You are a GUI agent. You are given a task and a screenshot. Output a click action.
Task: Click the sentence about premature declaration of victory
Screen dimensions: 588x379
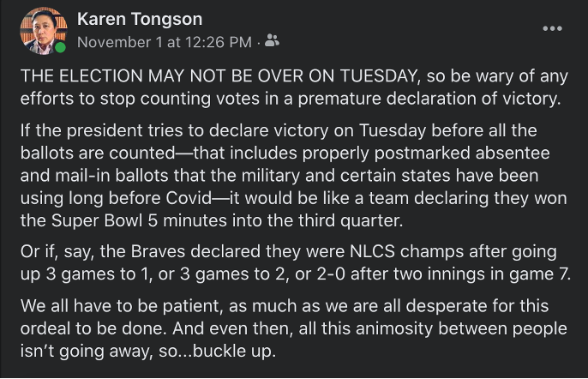click(294, 87)
